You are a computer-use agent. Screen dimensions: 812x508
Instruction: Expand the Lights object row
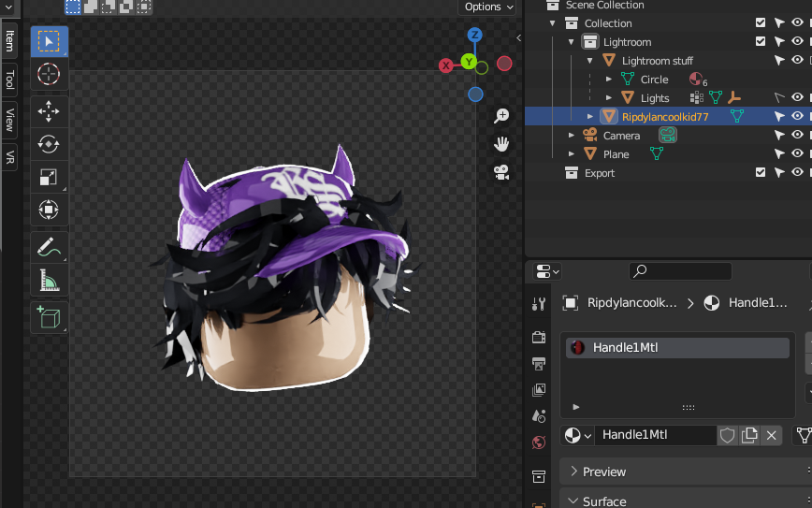point(609,98)
